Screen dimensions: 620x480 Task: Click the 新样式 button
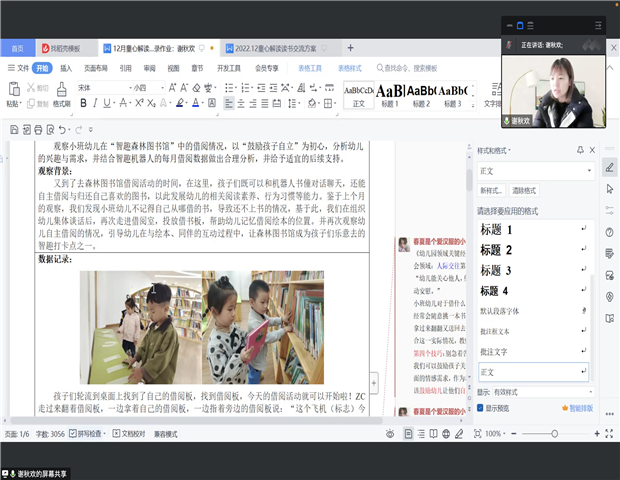pyautogui.click(x=492, y=190)
